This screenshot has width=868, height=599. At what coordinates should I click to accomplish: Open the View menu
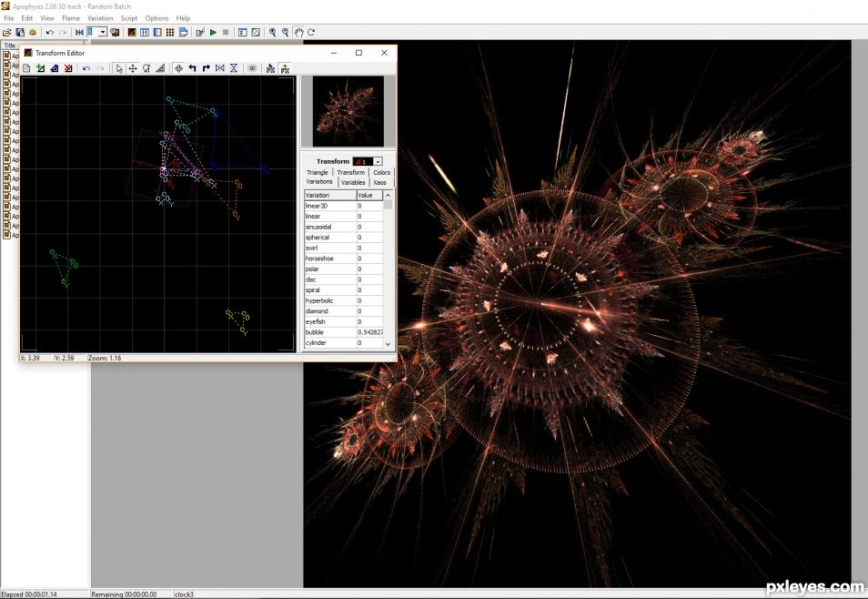tap(47, 18)
